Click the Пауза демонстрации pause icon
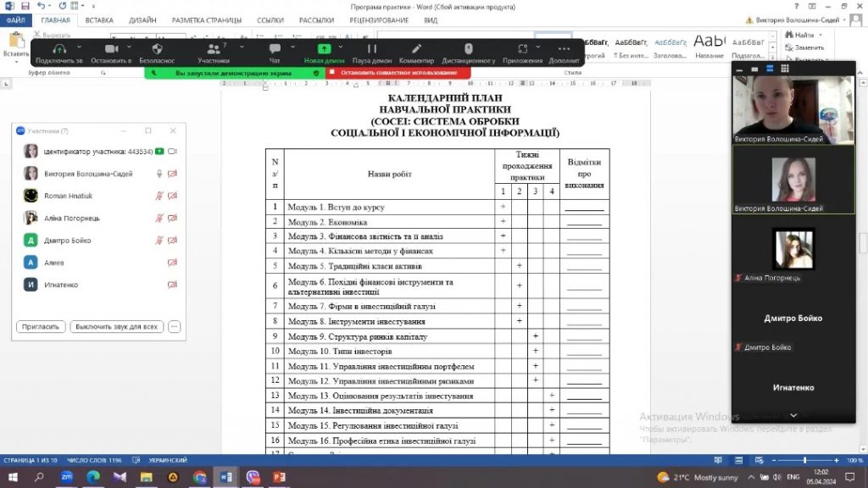The width and height of the screenshot is (868, 488). (371, 49)
